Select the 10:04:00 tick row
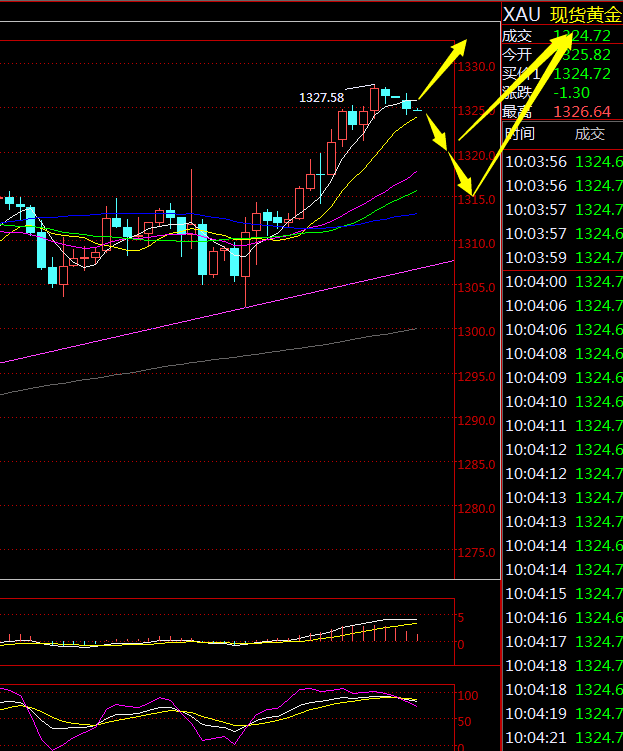Image resolution: width=623 pixels, height=751 pixels. point(564,282)
